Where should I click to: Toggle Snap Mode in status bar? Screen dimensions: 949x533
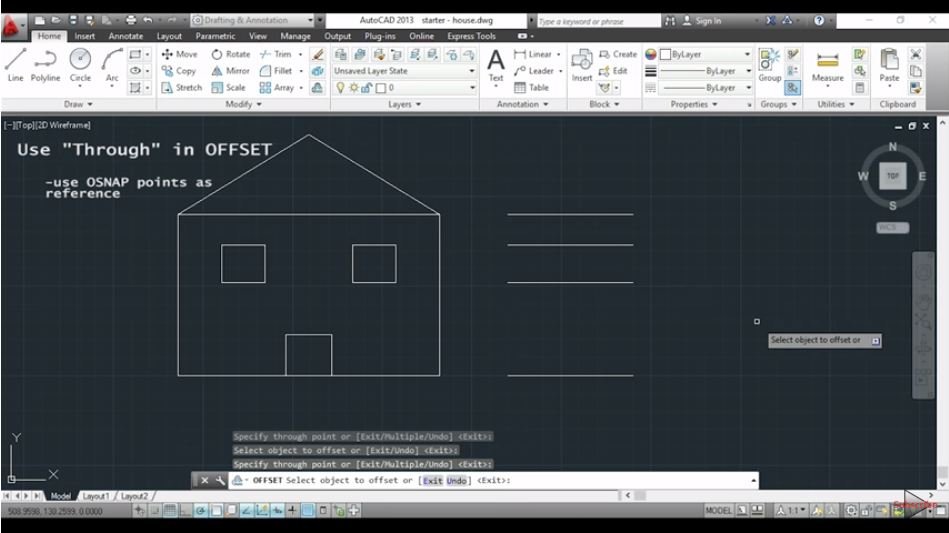tap(154, 511)
